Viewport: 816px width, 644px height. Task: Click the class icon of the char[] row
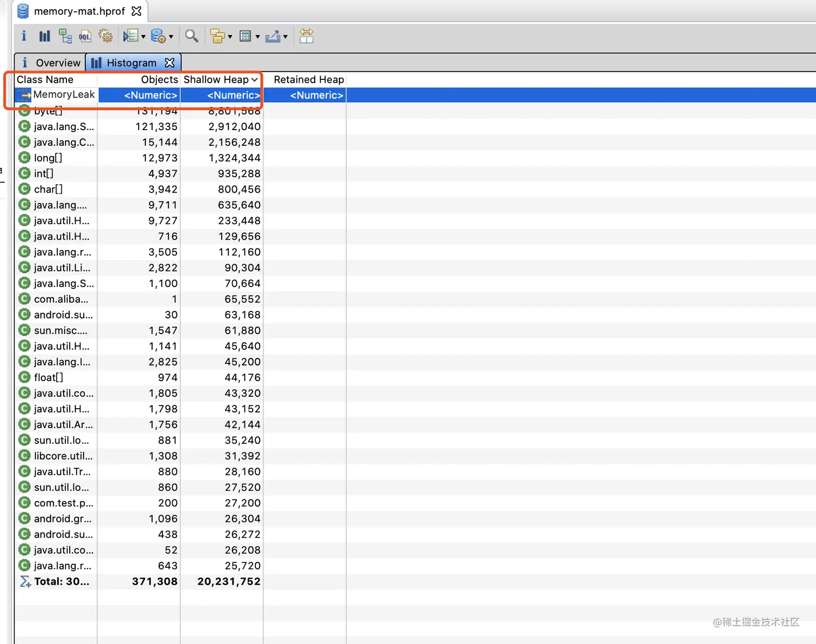(24, 189)
